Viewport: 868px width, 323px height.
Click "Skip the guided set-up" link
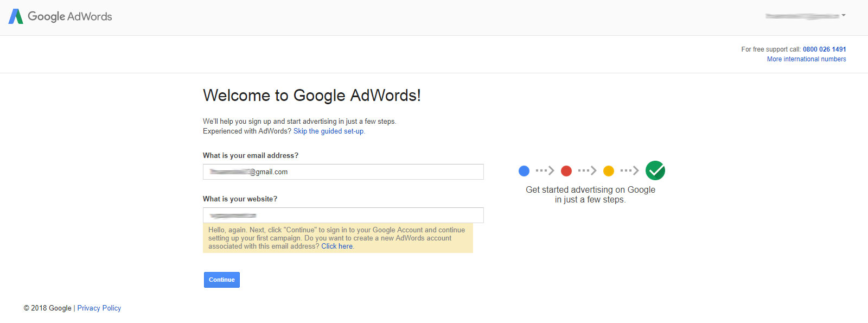click(x=329, y=131)
